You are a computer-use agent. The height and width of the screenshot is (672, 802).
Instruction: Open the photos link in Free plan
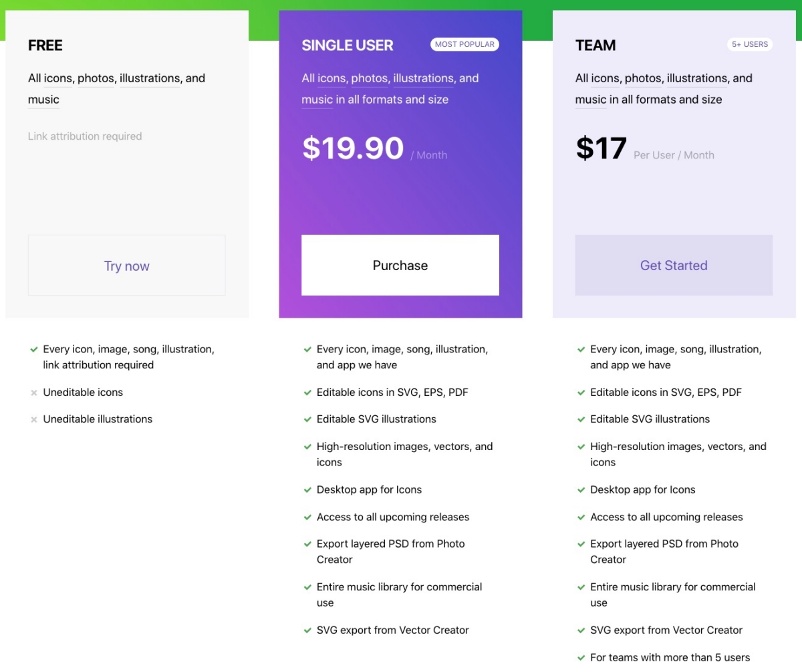pos(96,78)
